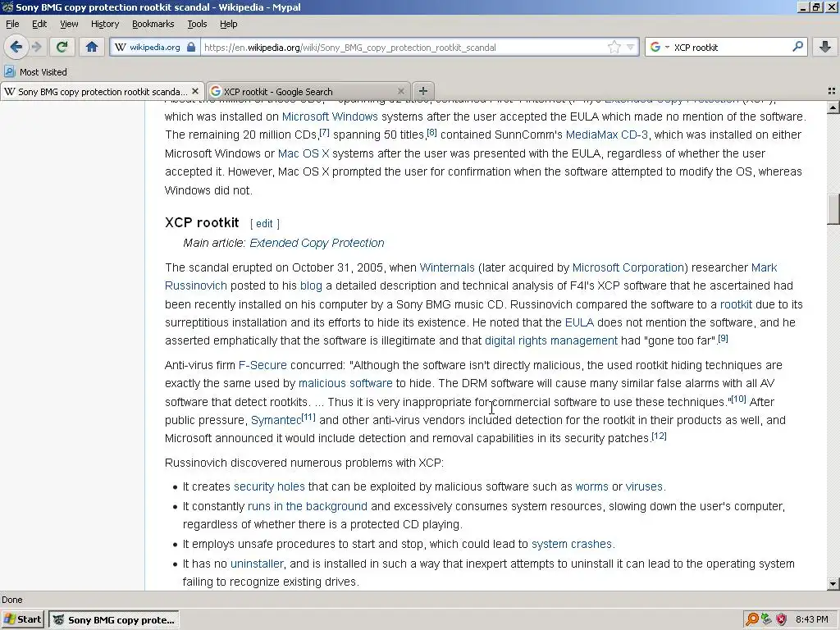
Task: Open the system crashes link
Action: click(x=572, y=544)
